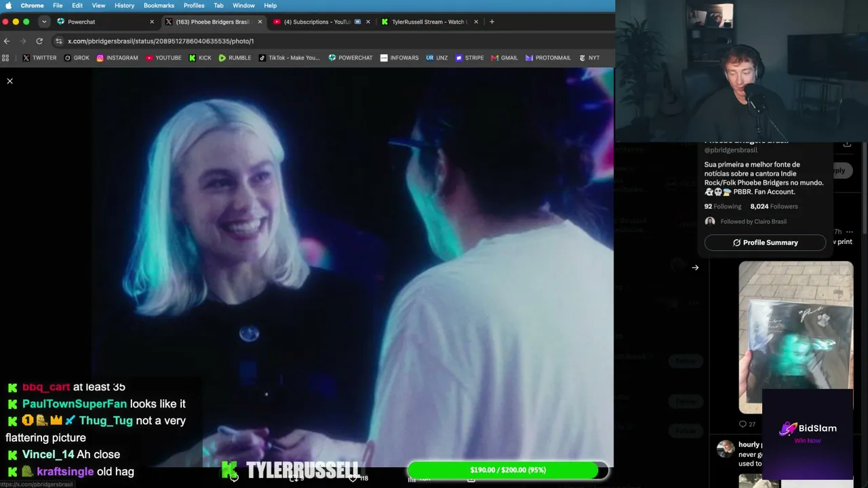868x488 pixels.
Task: Click the BidSlam Win Now ad
Action: [808, 433]
